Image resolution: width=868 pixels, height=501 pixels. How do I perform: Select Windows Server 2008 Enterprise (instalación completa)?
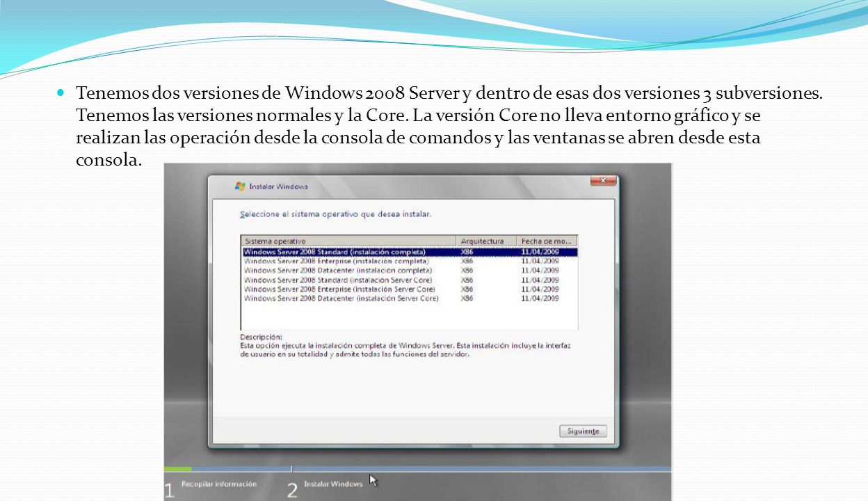410,261
